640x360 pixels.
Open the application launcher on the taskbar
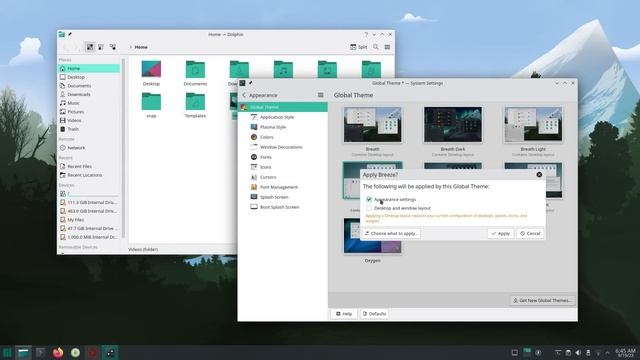coord(7,353)
